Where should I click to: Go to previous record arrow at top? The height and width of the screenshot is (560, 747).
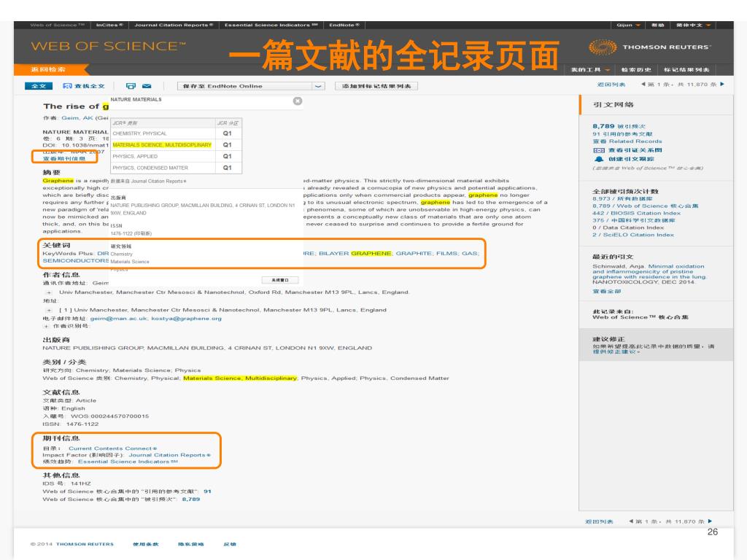[643, 85]
